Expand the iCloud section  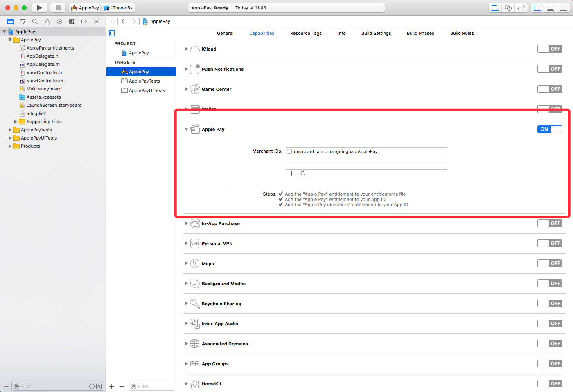[186, 49]
